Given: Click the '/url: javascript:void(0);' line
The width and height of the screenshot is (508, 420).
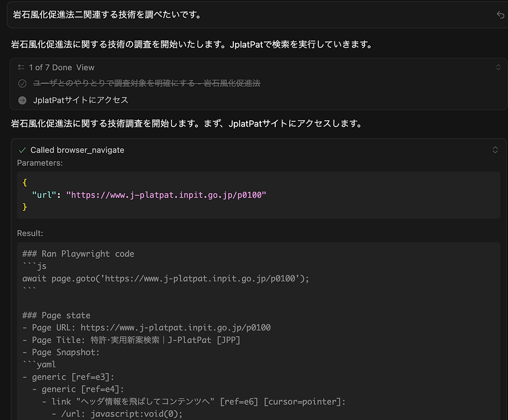Looking at the screenshot, I should tap(117, 414).
